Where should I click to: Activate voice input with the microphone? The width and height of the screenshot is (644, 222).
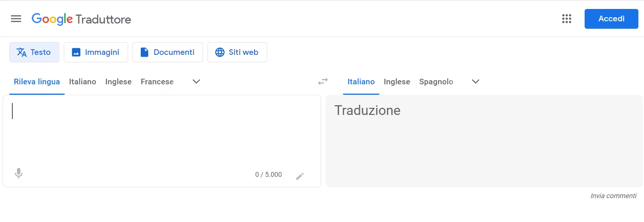point(19,173)
